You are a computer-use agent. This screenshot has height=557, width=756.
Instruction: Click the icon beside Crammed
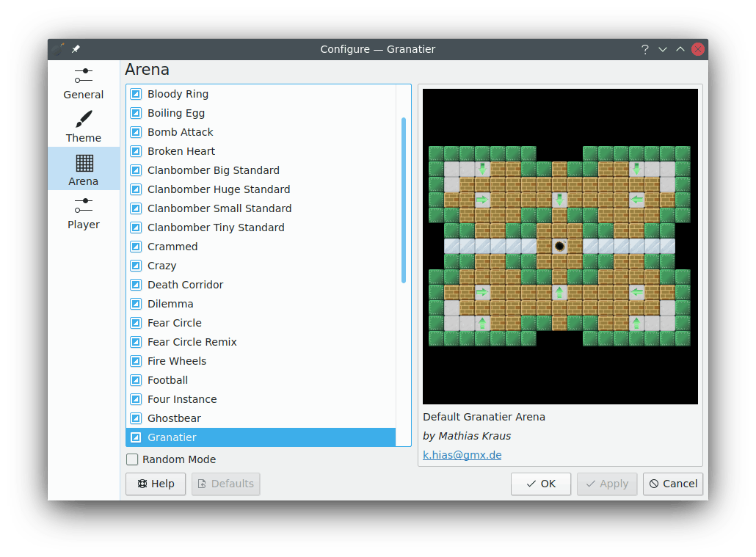(136, 247)
